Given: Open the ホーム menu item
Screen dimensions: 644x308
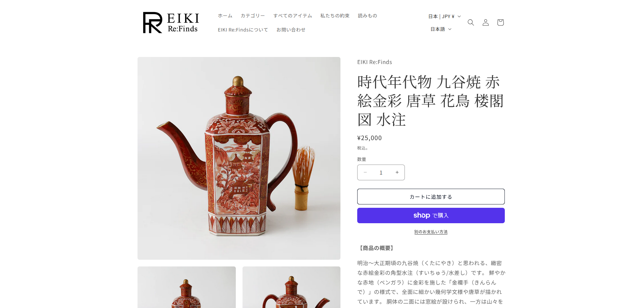Looking at the screenshot, I should 225,16.
